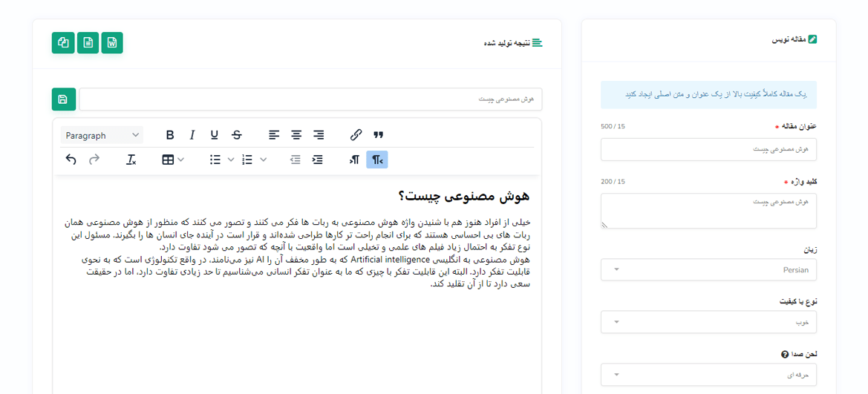Open the Paragraph heading style dropdown
This screenshot has width=868, height=394.
102,135
